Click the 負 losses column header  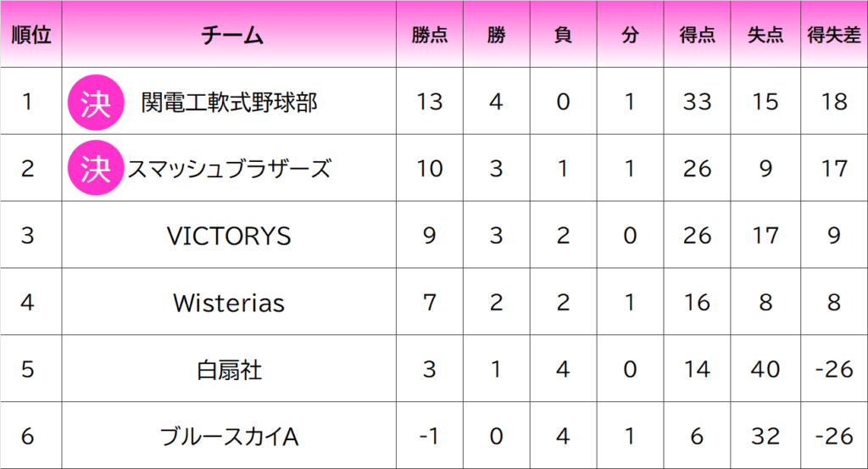[563, 35]
